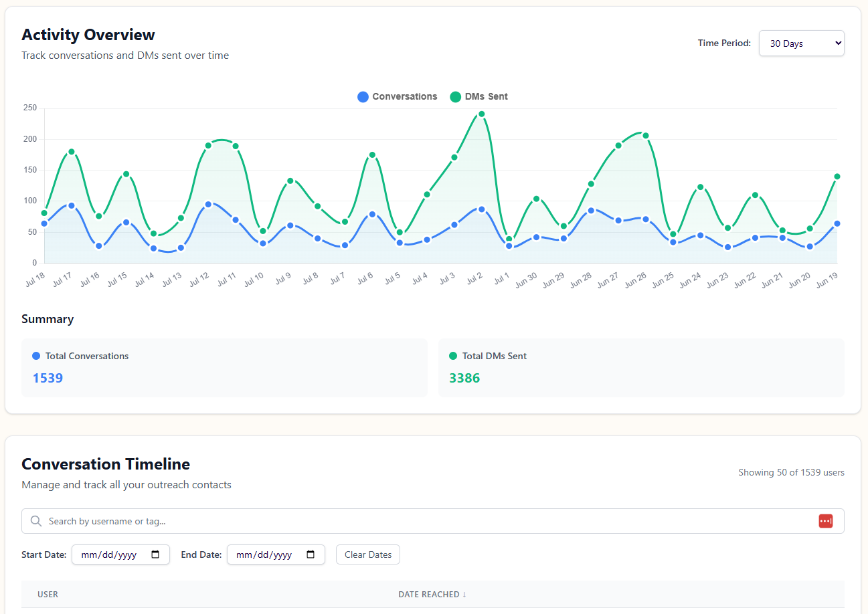The height and width of the screenshot is (614, 868).
Task: Click the green DMs Sent legend marker
Action: pos(456,96)
